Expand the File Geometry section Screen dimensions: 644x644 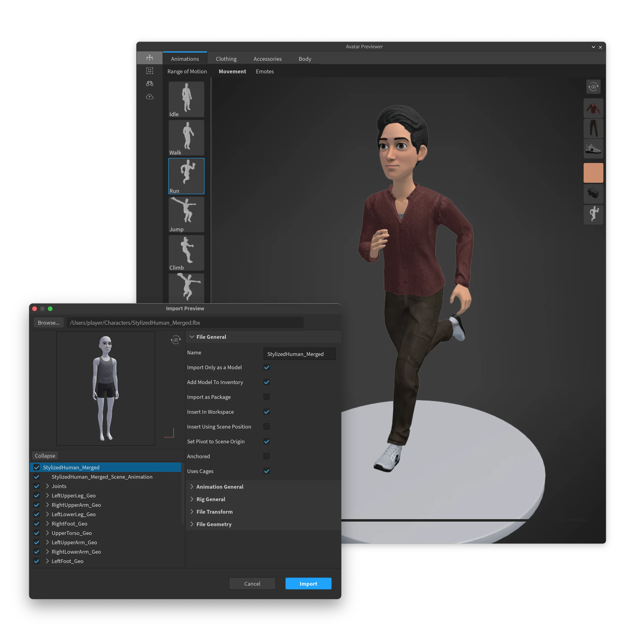[192, 524]
